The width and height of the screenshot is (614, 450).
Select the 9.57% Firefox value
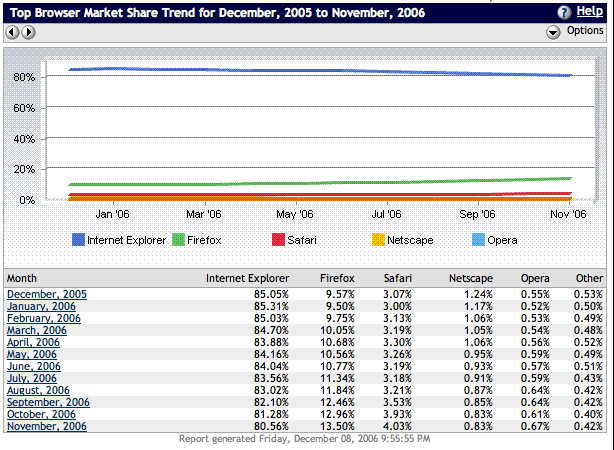pyautogui.click(x=340, y=295)
